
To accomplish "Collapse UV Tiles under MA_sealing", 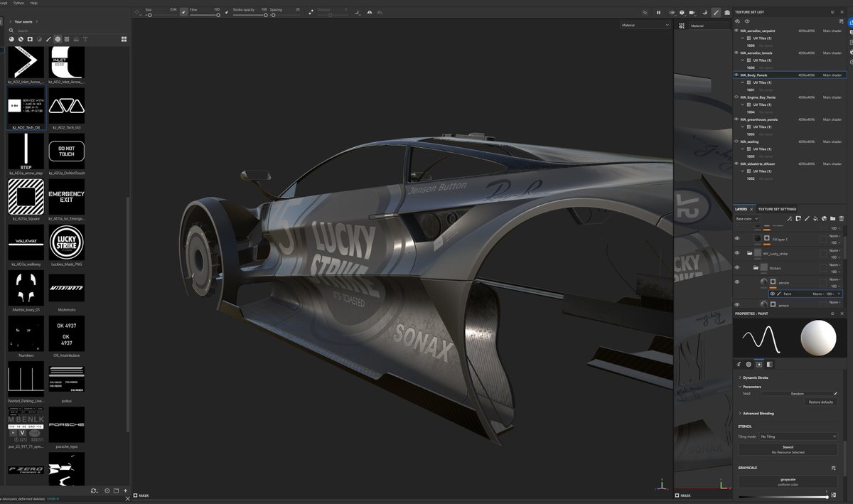I will (742, 149).
